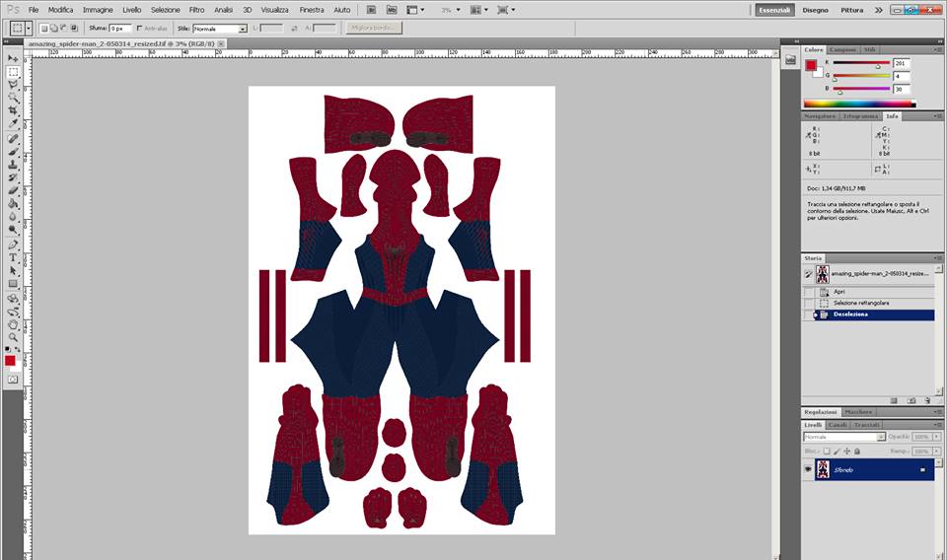Click the Migliora bordo button
The height and width of the screenshot is (560, 947).
pos(373,28)
